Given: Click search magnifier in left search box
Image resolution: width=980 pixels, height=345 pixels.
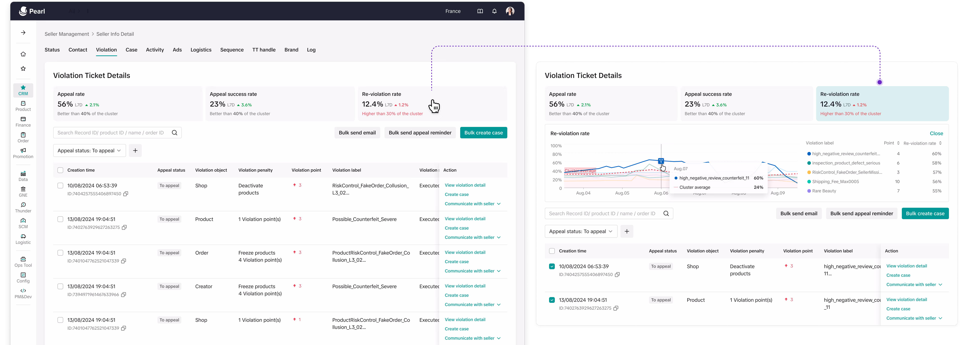Looking at the screenshot, I should pos(175,132).
